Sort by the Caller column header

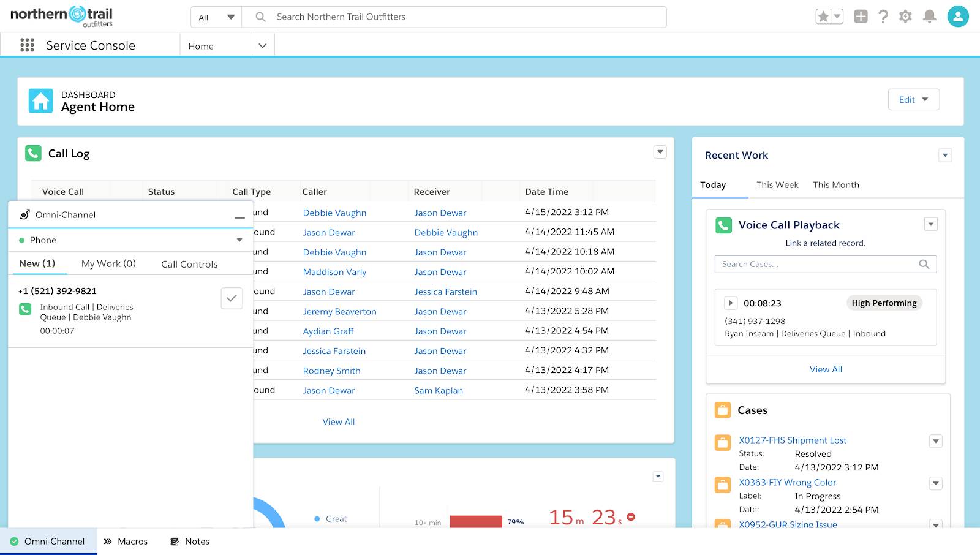(x=314, y=192)
